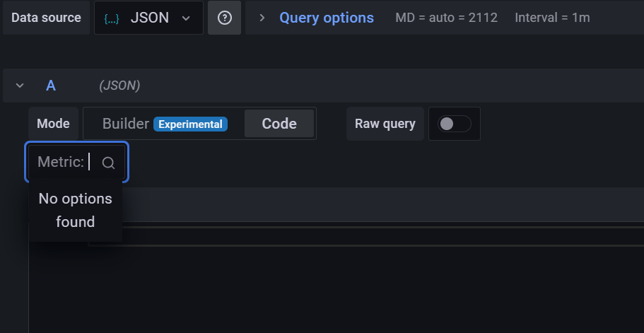Click the query name A
Viewport: 644px width, 333px height.
pyautogui.click(x=51, y=86)
